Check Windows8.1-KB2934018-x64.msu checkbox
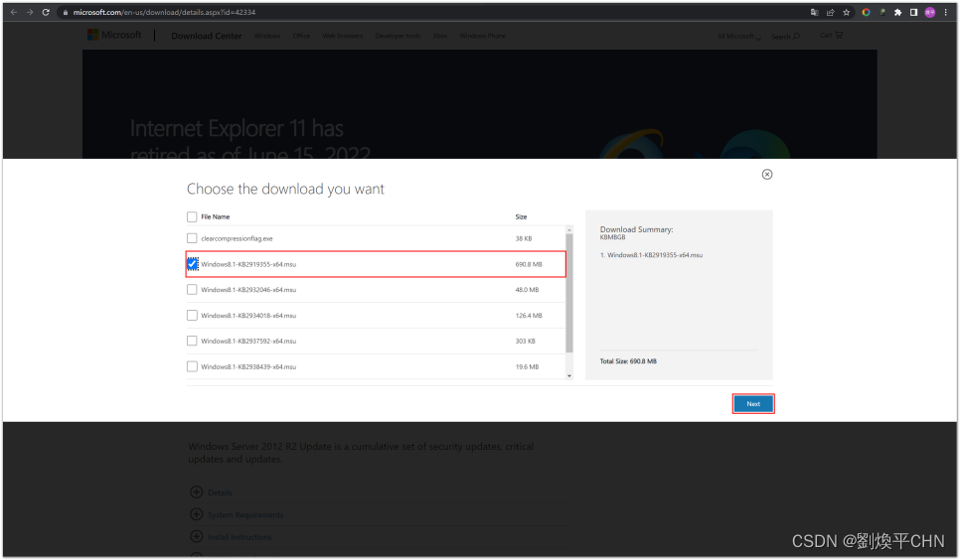This screenshot has width=960, height=560. (x=192, y=315)
